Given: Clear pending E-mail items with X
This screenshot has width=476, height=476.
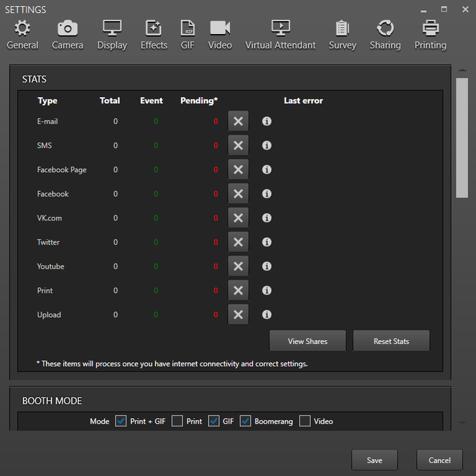Looking at the screenshot, I should pyautogui.click(x=238, y=121).
